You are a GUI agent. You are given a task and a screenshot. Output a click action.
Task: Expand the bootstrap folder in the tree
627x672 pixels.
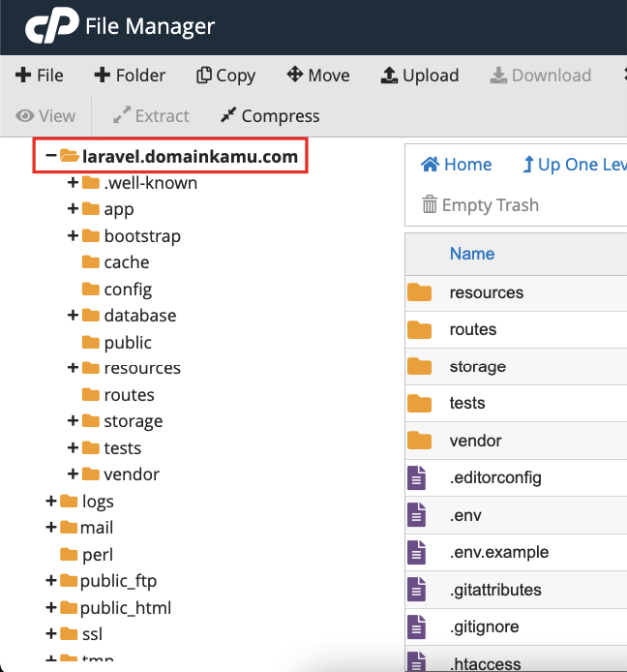(x=73, y=235)
